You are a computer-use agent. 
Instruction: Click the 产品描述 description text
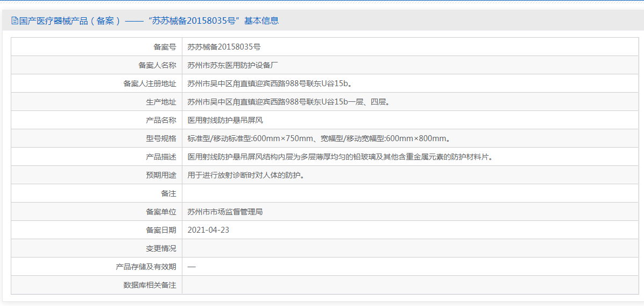click(x=340, y=157)
